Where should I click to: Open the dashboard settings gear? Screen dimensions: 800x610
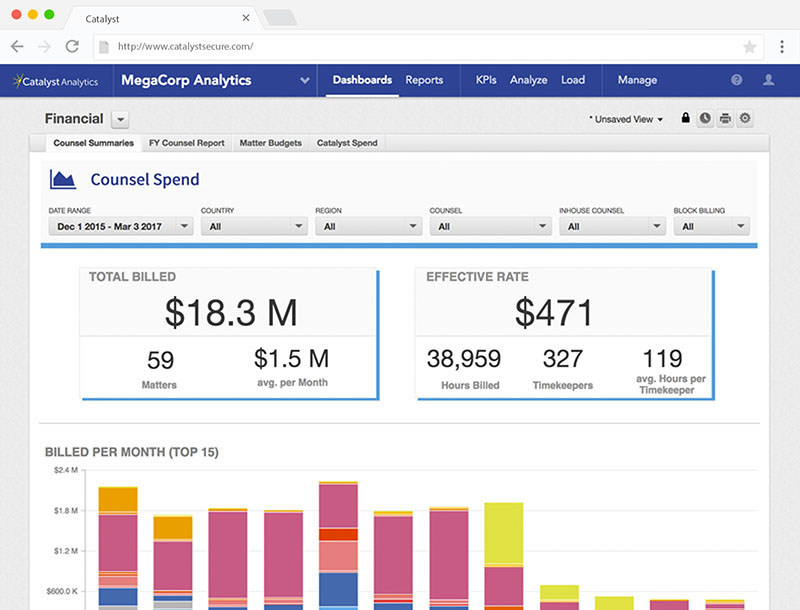(745, 118)
